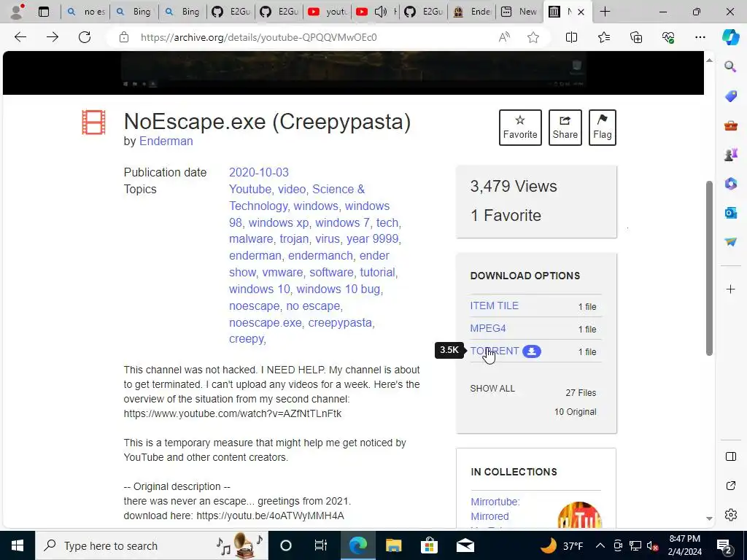Click the browser Back arrow

[20, 37]
